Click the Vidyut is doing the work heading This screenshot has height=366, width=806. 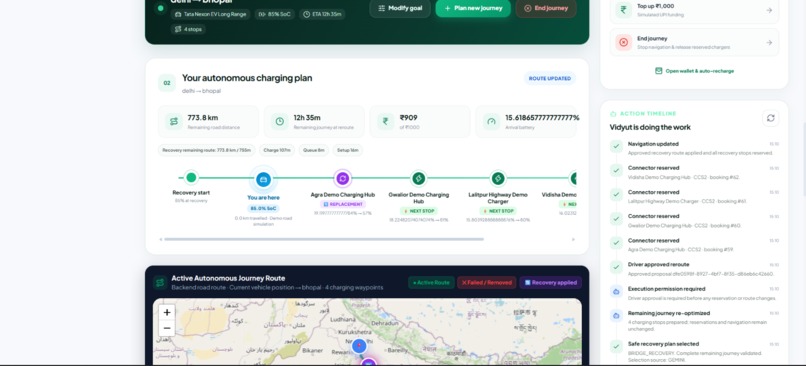coord(650,127)
